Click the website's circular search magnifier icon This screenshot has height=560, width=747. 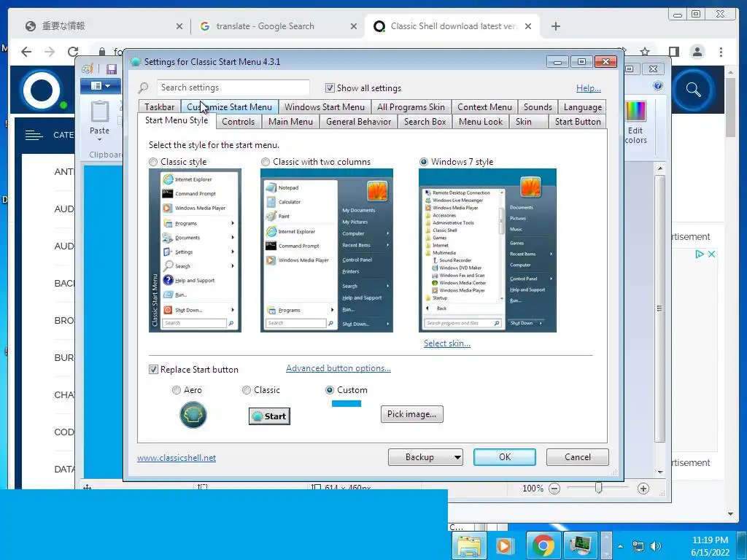pyautogui.click(x=693, y=90)
